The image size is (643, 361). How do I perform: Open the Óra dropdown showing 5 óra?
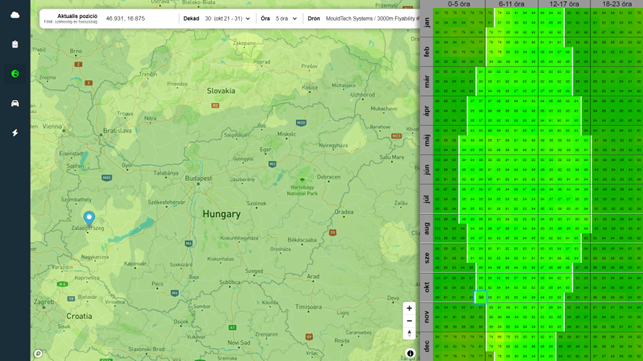tap(286, 19)
